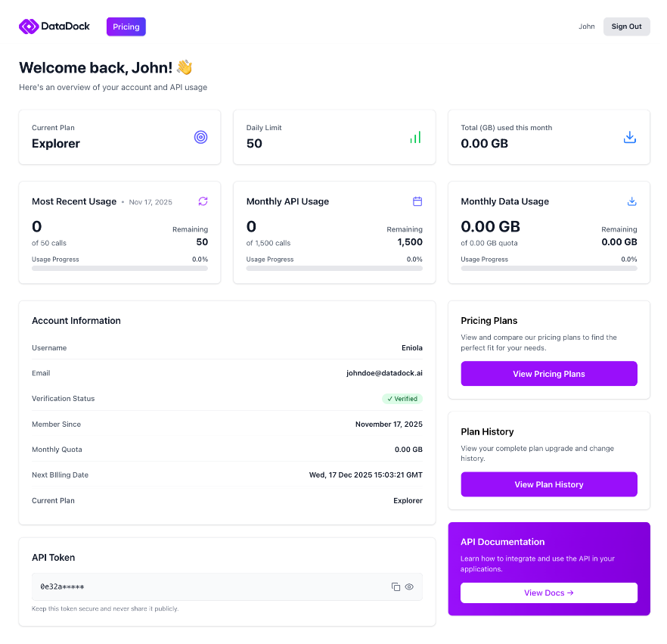Click the calendar icon in Monthly API Usage

click(417, 201)
